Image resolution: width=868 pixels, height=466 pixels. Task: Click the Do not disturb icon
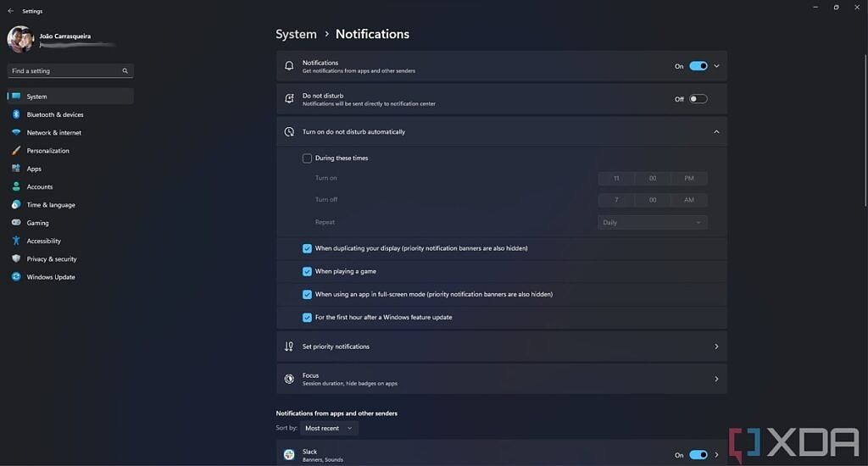coord(289,98)
